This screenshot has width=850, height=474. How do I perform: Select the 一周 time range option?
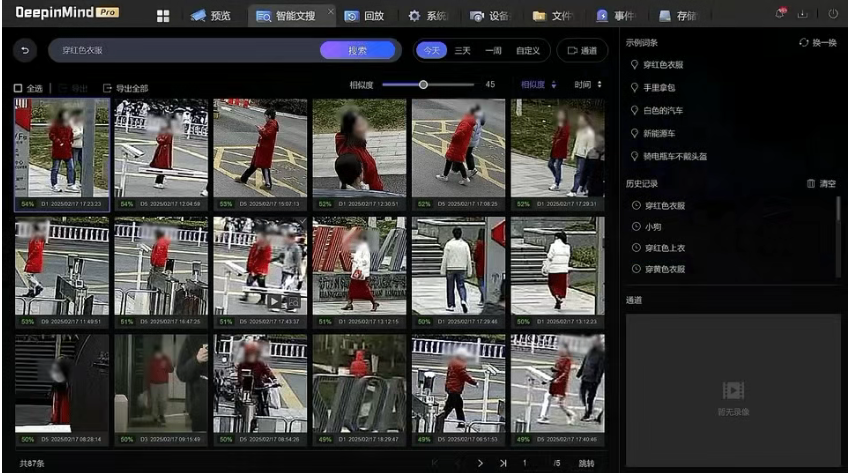pyautogui.click(x=494, y=50)
